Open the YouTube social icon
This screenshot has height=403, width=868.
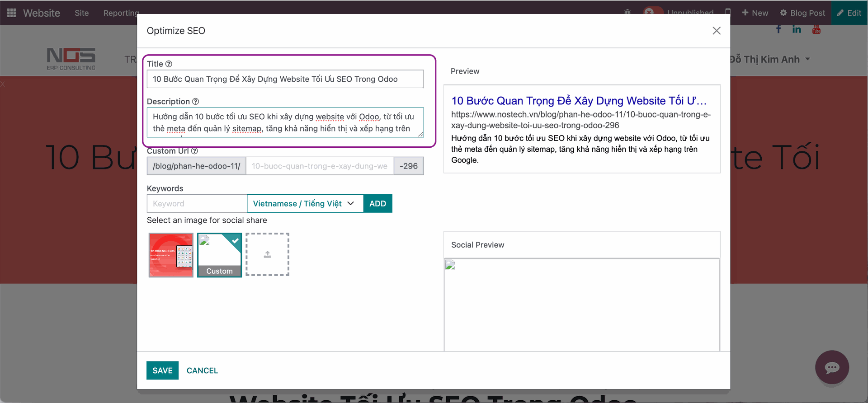point(816,29)
